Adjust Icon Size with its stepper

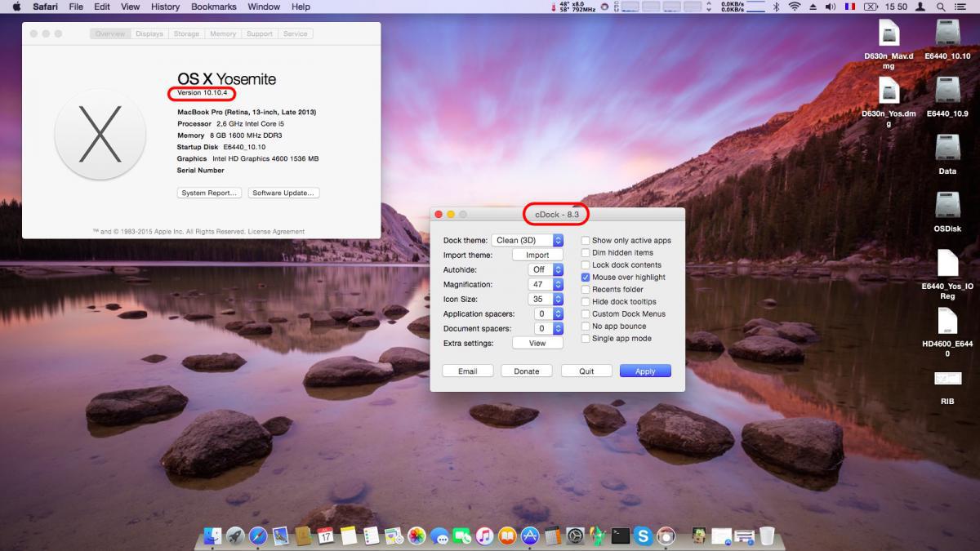pos(556,299)
